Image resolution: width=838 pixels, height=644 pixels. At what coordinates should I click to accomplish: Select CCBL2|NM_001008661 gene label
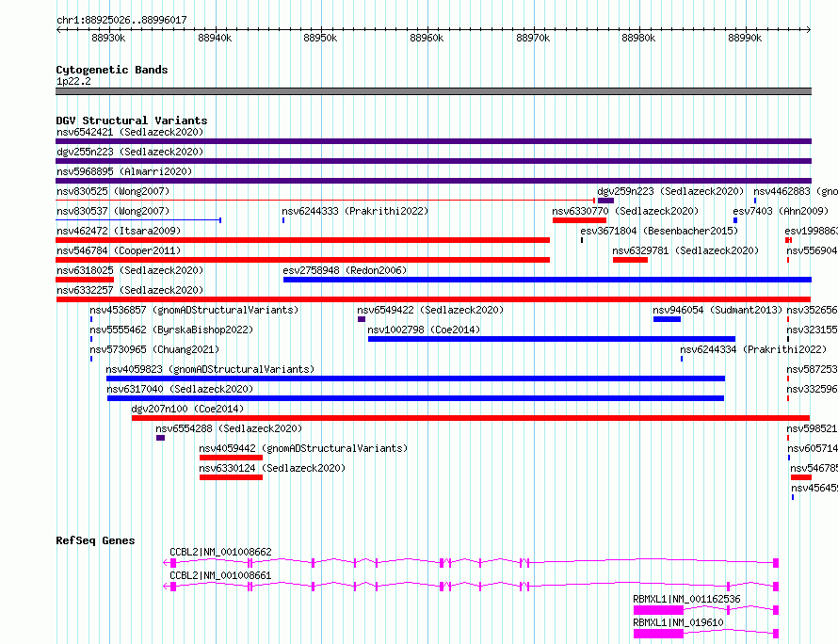click(220, 575)
